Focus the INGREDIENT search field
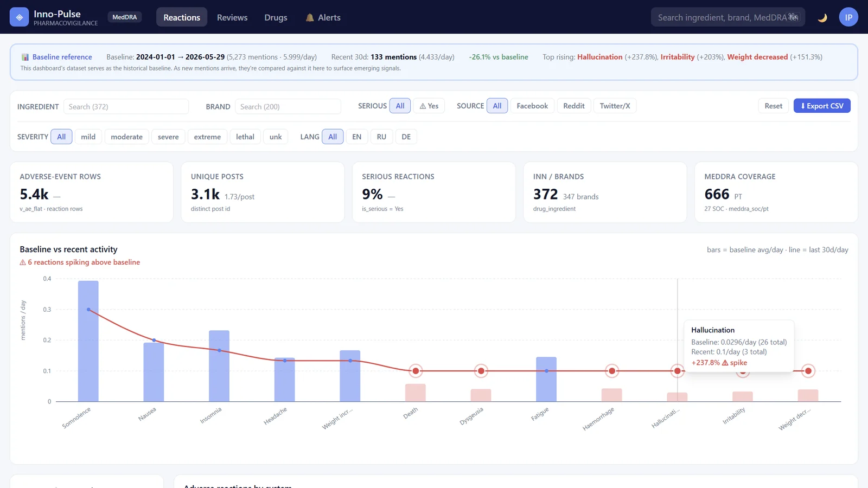 click(x=126, y=106)
